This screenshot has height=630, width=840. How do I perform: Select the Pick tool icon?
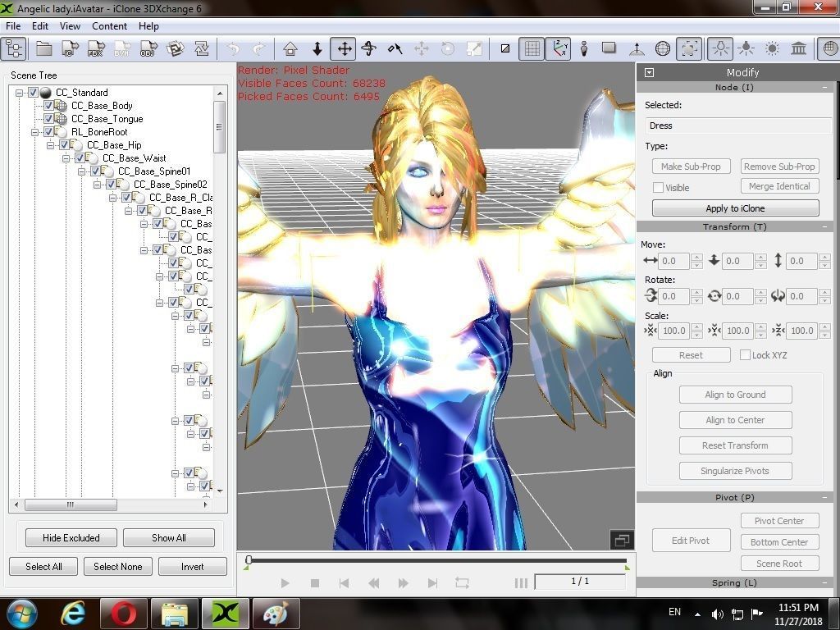click(395, 48)
